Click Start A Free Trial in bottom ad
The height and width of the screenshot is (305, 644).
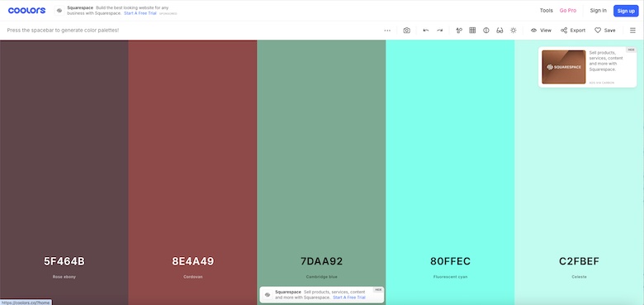point(348,298)
